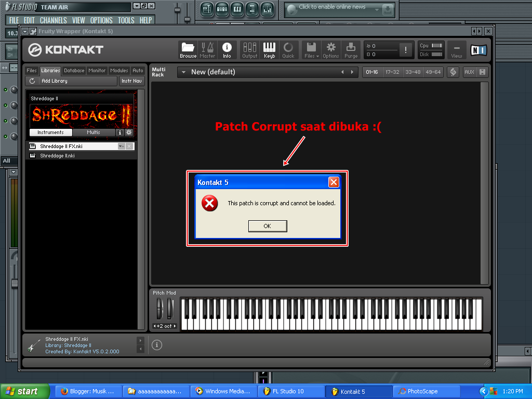Open the Output section icon
This screenshot has width=532, height=399.
click(x=250, y=50)
